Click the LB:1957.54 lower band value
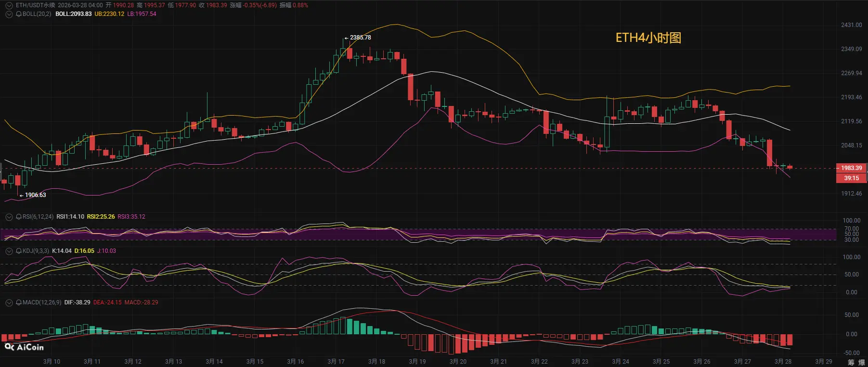Screen dimensions: 868x367 coord(142,14)
